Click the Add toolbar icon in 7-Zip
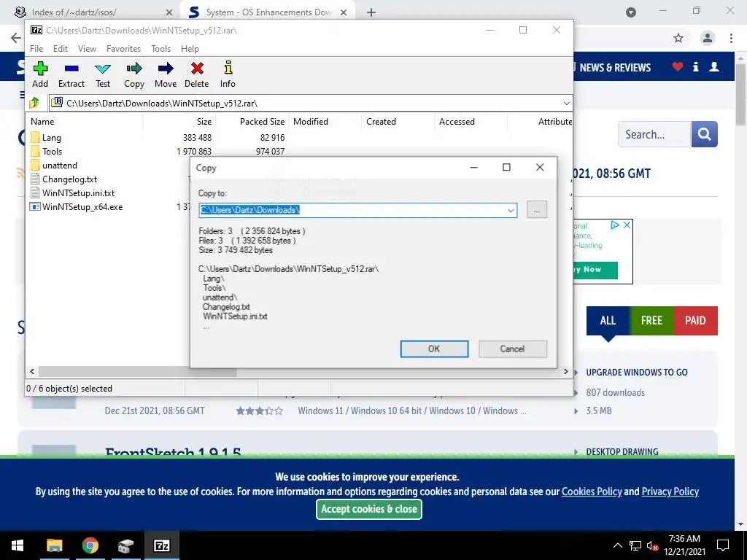Image resolution: width=747 pixels, height=560 pixels. (40, 69)
